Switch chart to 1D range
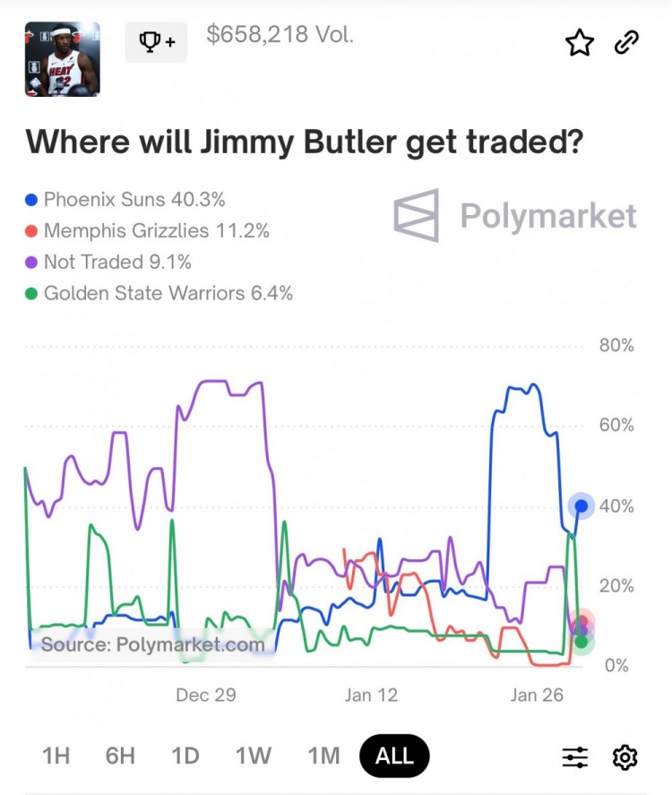 click(185, 756)
